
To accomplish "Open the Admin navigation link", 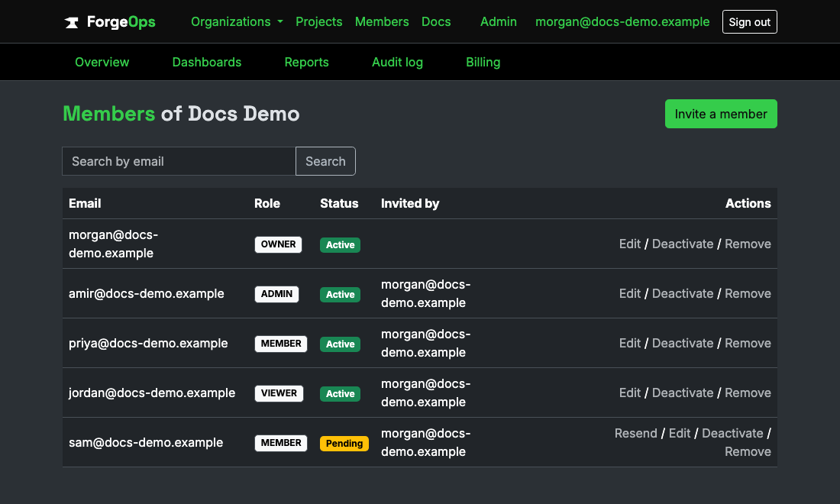I will 498,22.
